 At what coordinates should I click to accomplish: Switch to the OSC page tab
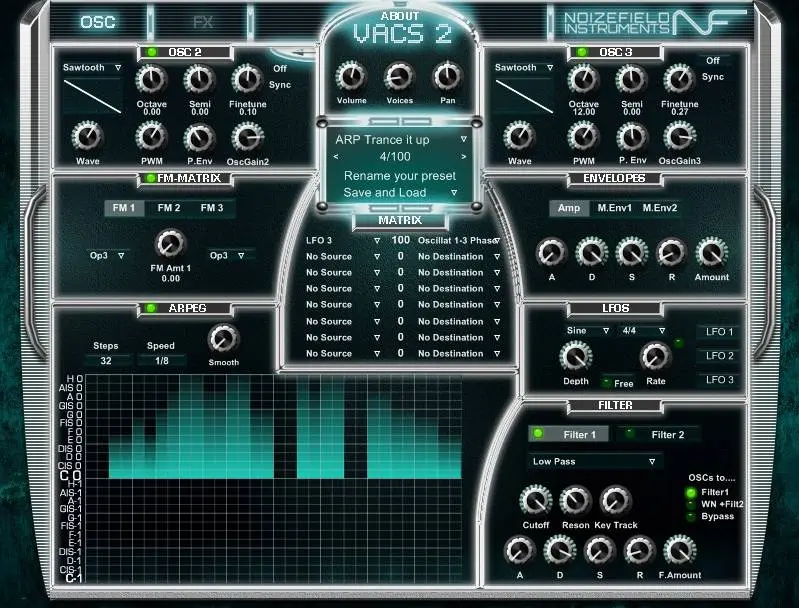coord(98,22)
